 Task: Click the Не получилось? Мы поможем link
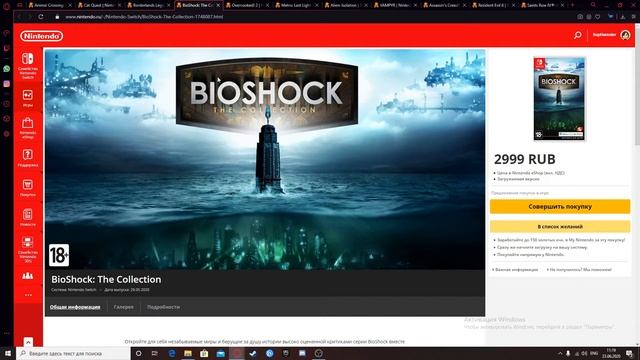pyautogui.click(x=579, y=270)
